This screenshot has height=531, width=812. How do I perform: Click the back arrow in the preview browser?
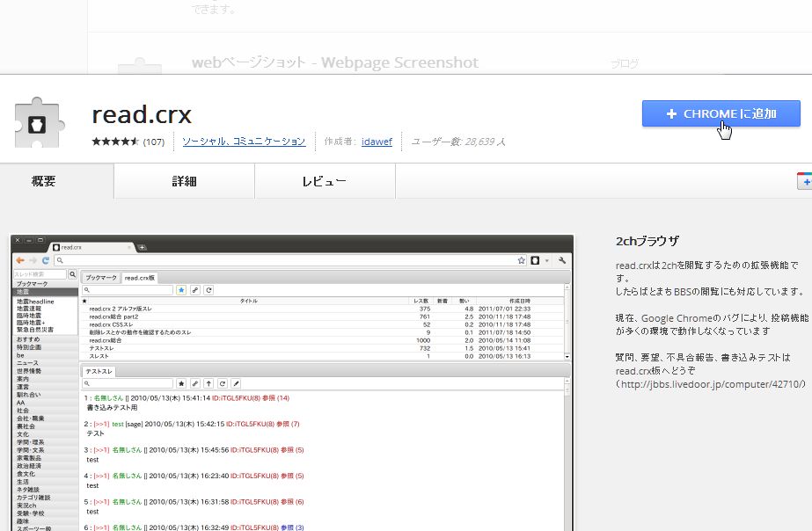click(20, 260)
